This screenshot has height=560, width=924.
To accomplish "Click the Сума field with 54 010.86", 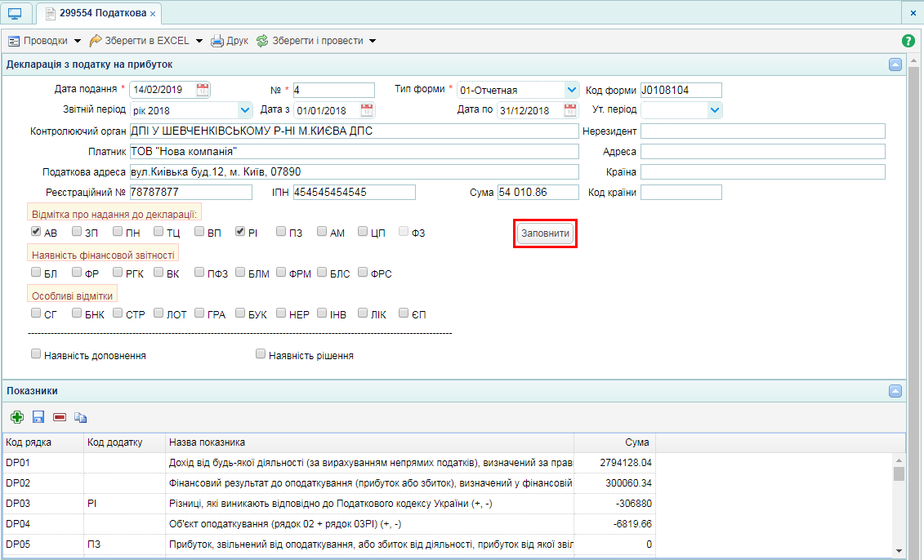I will [538, 192].
